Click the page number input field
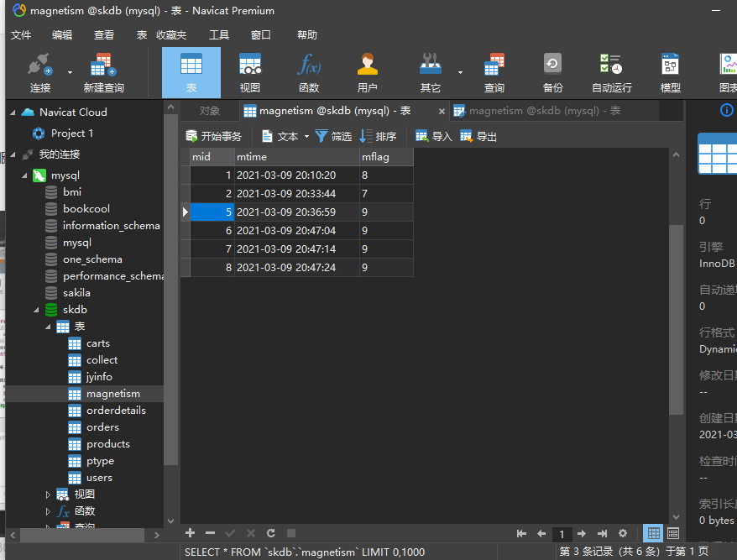 pos(562,534)
